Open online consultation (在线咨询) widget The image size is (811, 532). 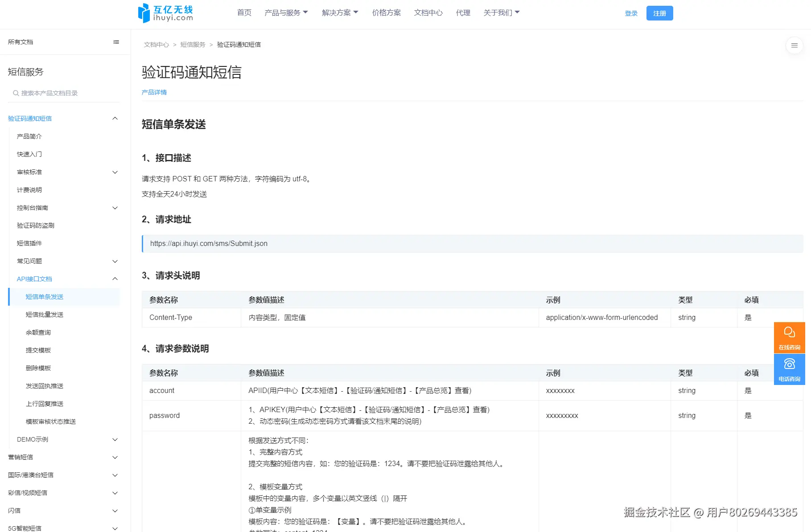point(789,337)
